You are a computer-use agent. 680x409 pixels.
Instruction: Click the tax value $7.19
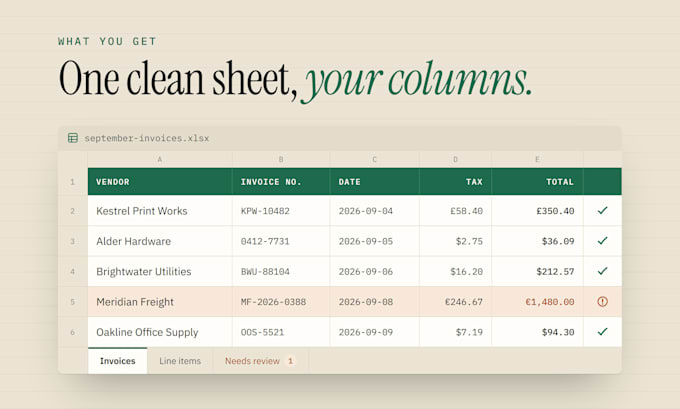[x=469, y=333]
